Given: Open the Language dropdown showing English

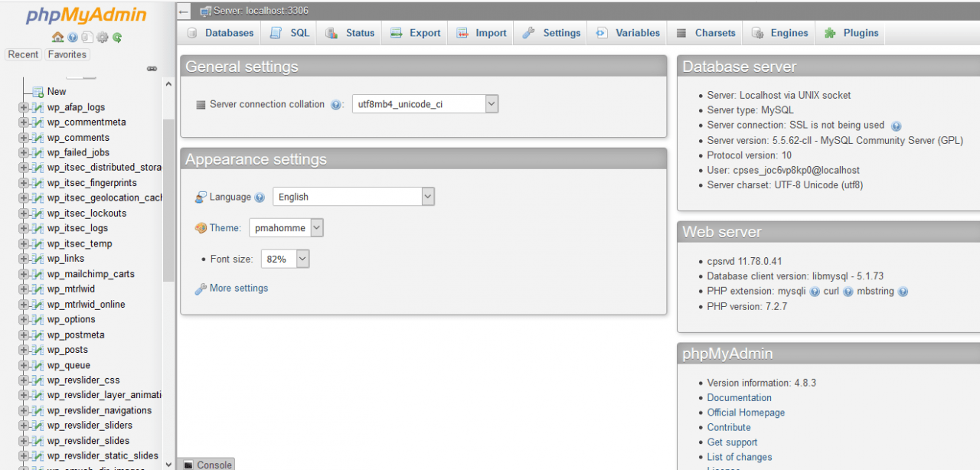Looking at the screenshot, I should pyautogui.click(x=354, y=197).
